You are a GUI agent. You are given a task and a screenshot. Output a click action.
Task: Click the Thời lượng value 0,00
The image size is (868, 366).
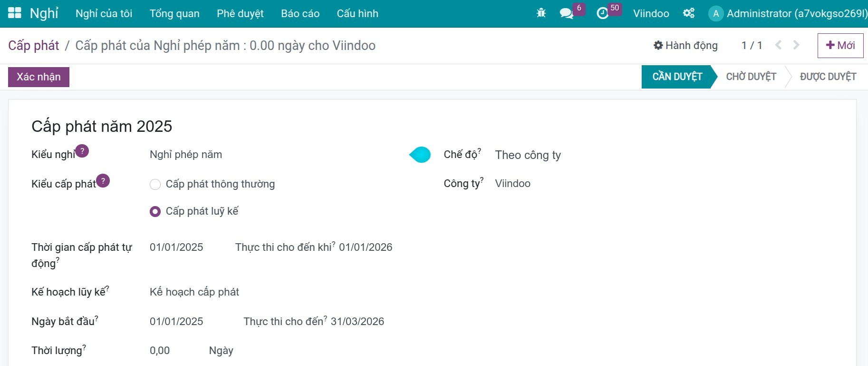[160, 350]
